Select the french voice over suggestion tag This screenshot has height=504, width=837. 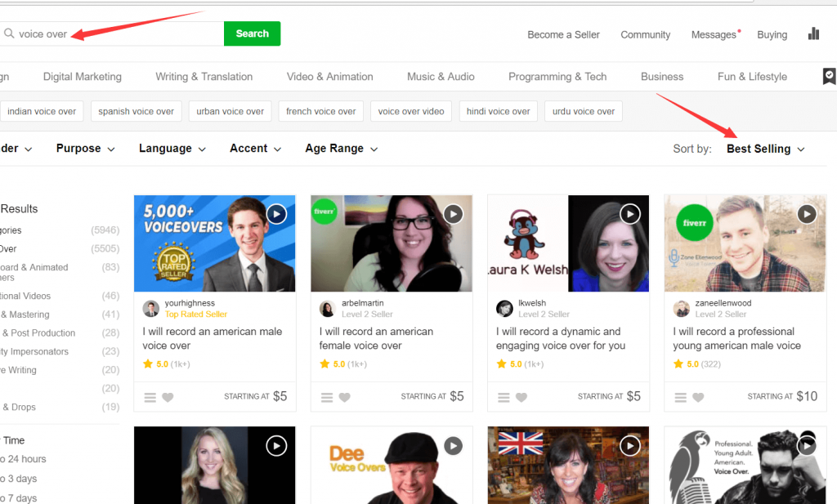click(320, 111)
